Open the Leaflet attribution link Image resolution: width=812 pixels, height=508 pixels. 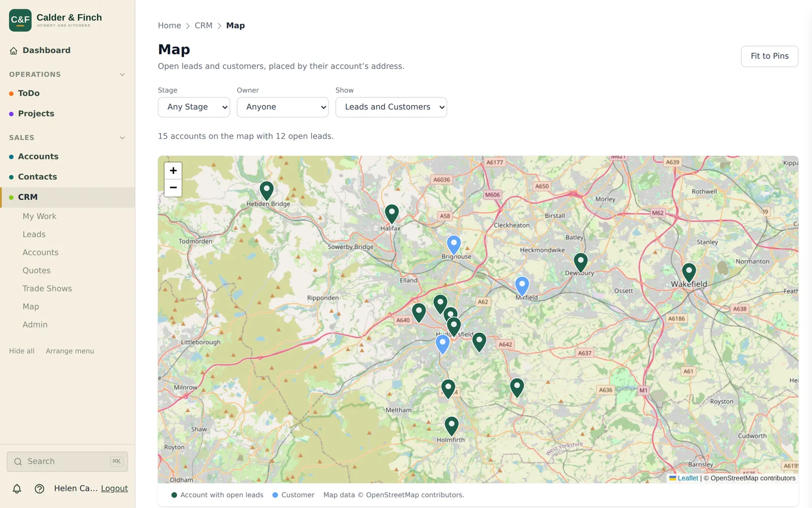coord(688,478)
